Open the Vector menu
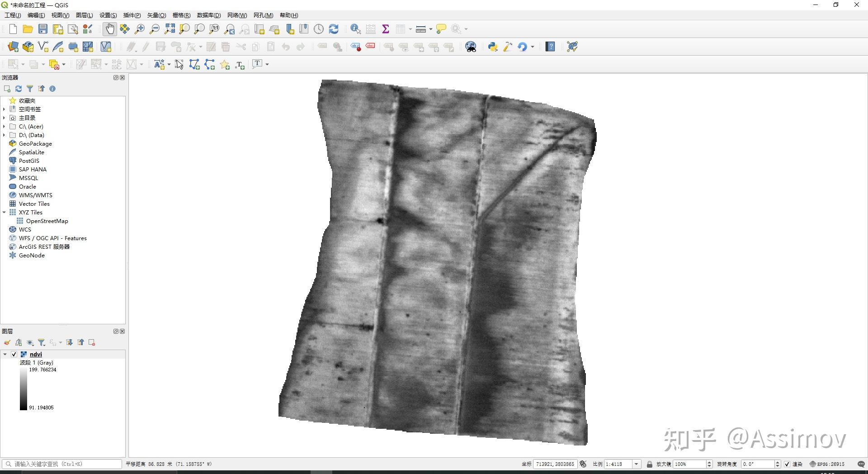868x474 pixels. (x=156, y=15)
